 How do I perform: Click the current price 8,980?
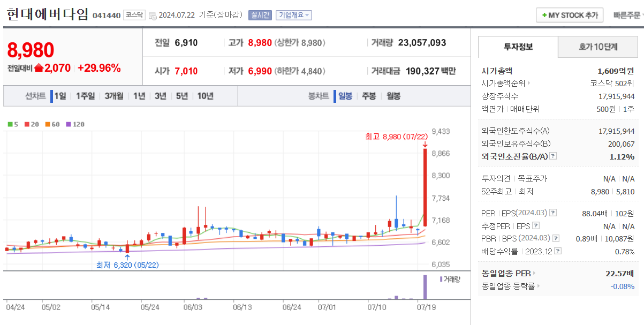point(31,50)
